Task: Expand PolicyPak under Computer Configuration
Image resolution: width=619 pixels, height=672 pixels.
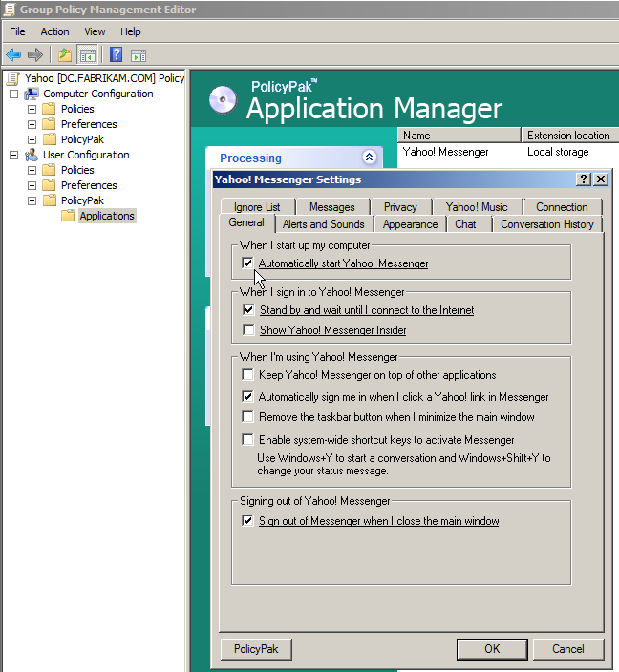Action: 32,139
